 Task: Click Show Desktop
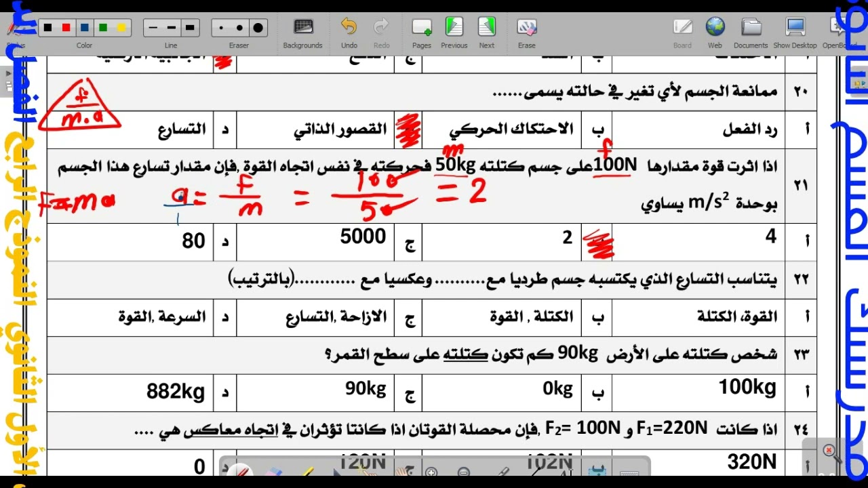click(x=795, y=33)
